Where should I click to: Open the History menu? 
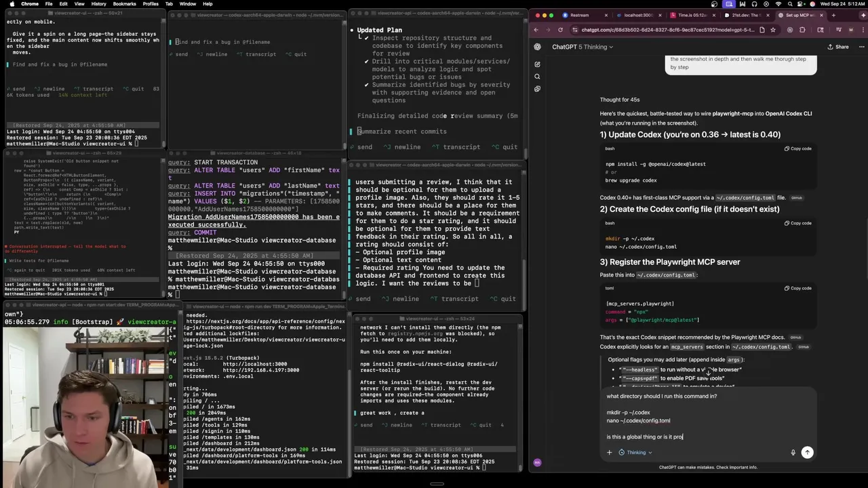point(98,4)
